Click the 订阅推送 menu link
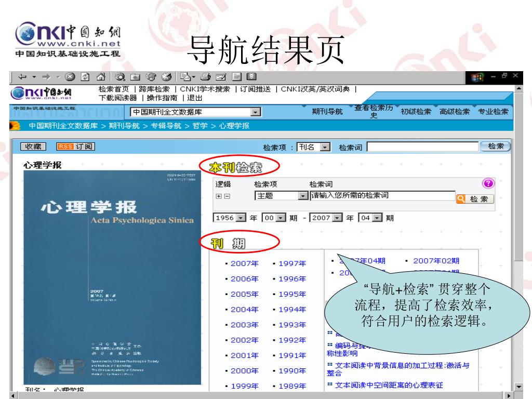The image size is (532, 399). [255, 89]
